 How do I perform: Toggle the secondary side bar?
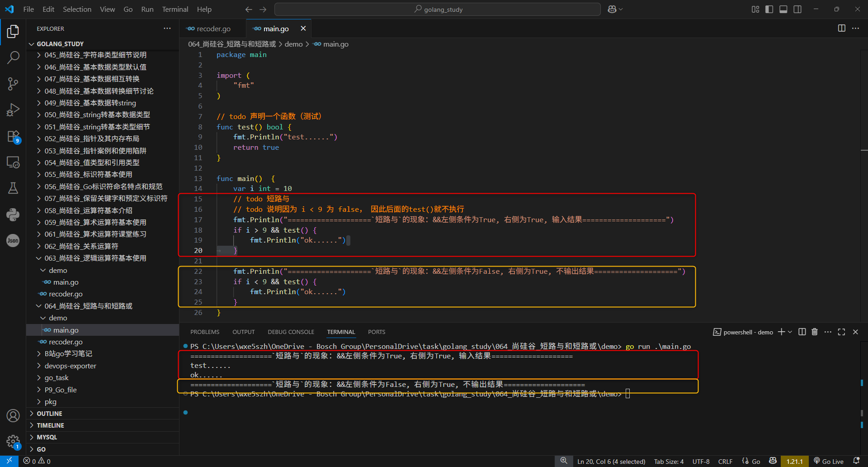point(797,9)
